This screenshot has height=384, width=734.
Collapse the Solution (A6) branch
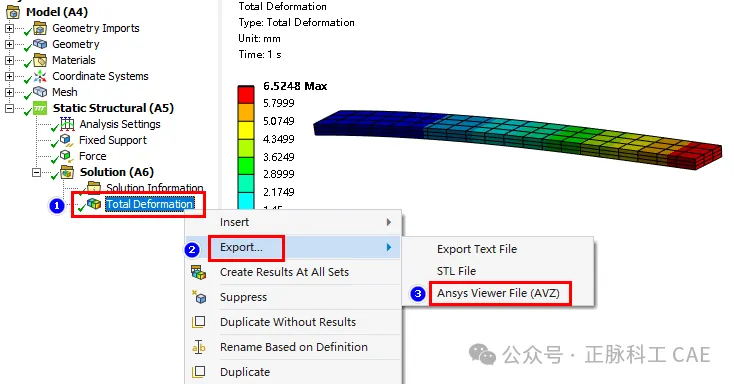coord(36,172)
